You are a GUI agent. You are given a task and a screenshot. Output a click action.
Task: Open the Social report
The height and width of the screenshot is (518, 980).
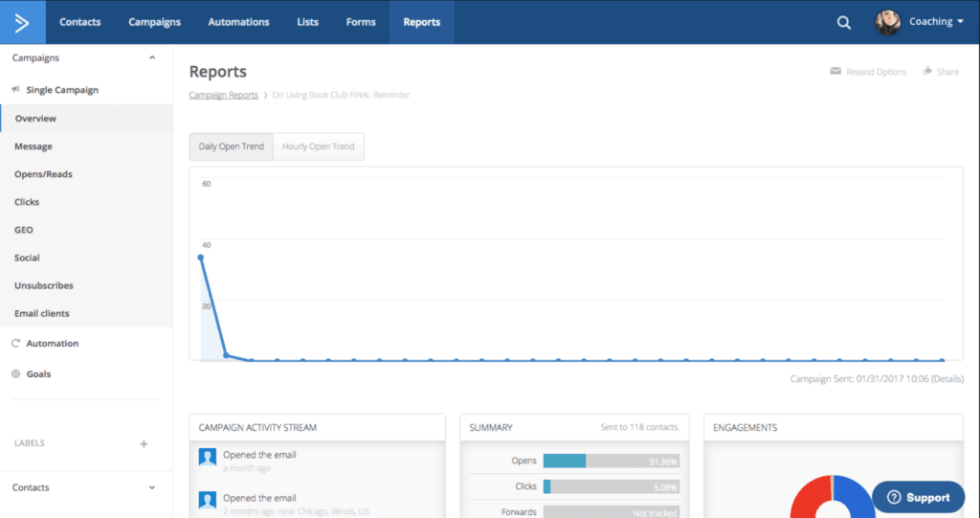[86, 258]
